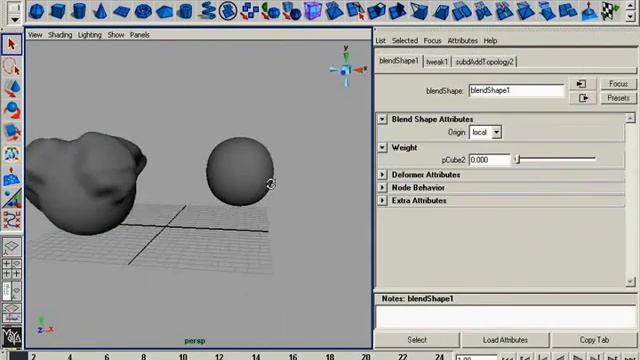The height and width of the screenshot is (360, 640).
Task: Create a polygon cone from the shelf
Action: click(x=100, y=11)
